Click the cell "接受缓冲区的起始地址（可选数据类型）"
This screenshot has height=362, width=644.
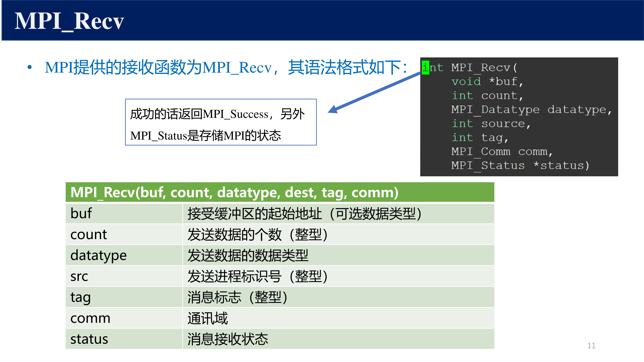coord(339,213)
